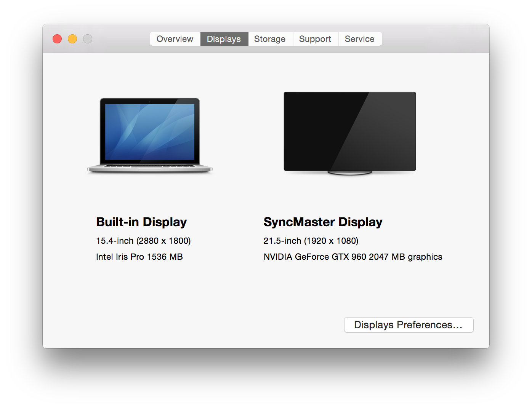The height and width of the screenshot is (409, 532).
Task: Open the Storage tab
Action: click(270, 39)
